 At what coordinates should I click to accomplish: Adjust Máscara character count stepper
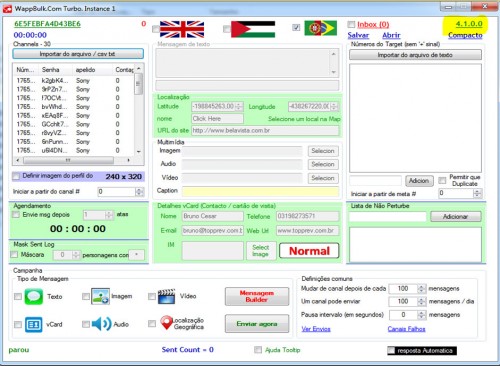(76, 255)
